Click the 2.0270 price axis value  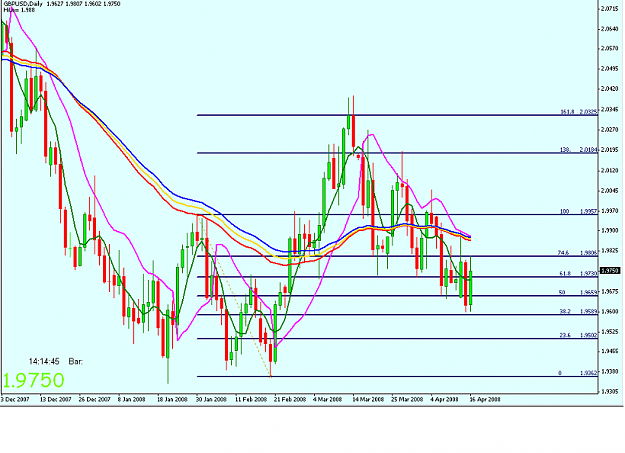coord(609,130)
